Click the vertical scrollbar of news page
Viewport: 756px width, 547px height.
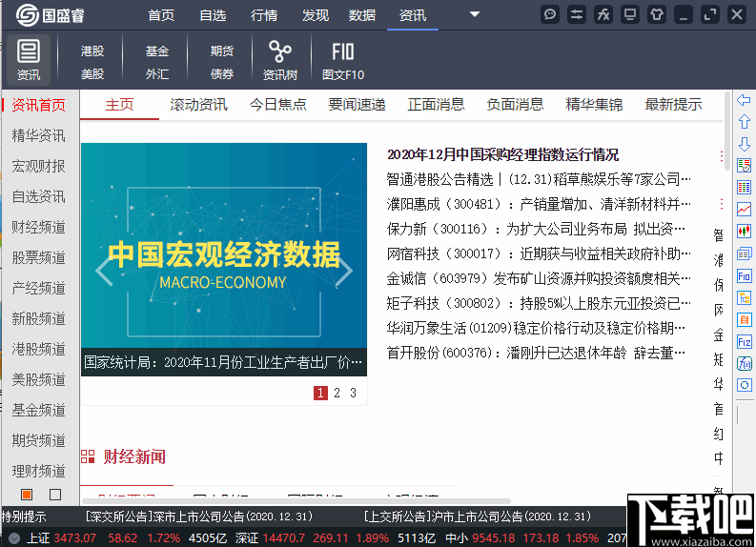(727, 132)
